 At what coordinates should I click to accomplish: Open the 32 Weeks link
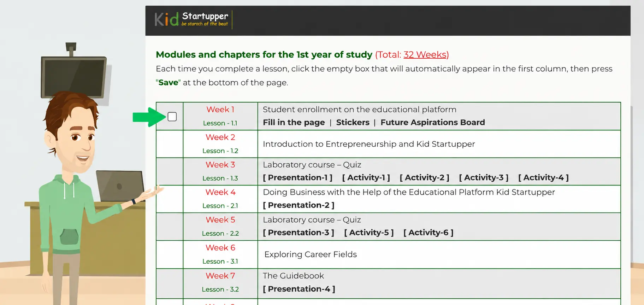425,54
